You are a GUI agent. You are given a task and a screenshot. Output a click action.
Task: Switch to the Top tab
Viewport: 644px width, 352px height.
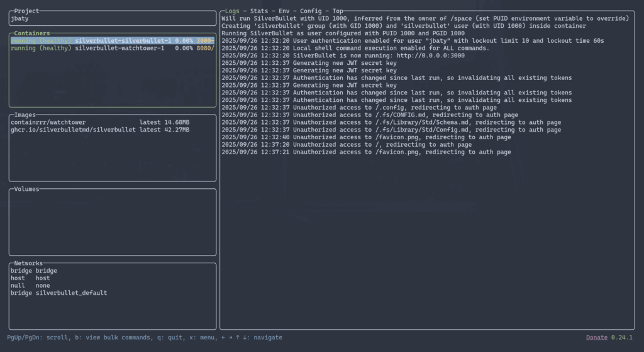click(338, 11)
